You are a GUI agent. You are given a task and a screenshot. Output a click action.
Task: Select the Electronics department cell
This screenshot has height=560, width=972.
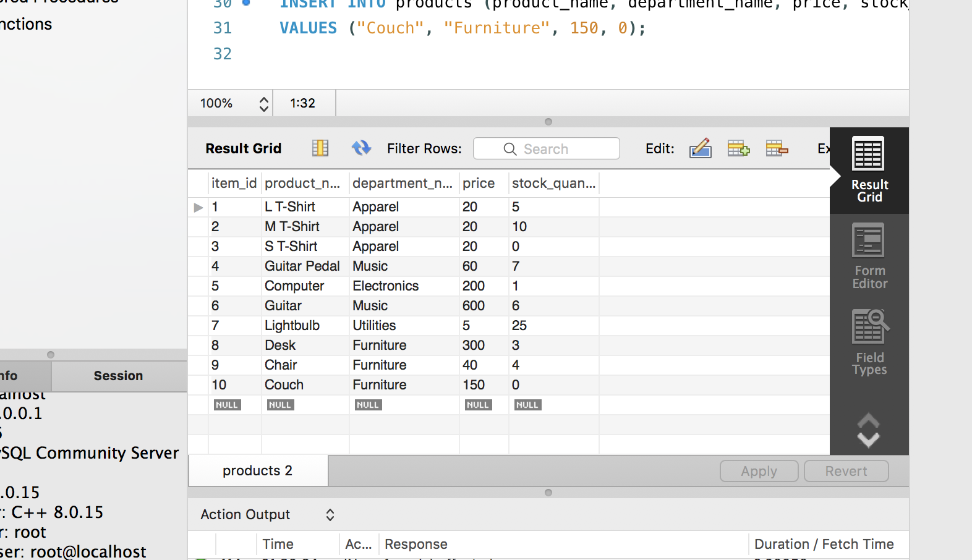pos(404,286)
